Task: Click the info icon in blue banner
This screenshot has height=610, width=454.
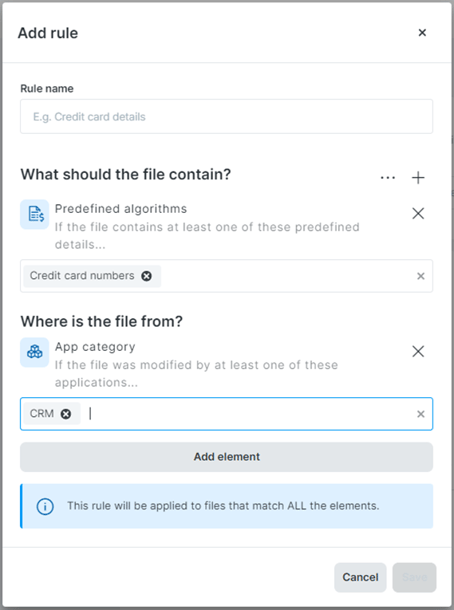Action: (45, 507)
